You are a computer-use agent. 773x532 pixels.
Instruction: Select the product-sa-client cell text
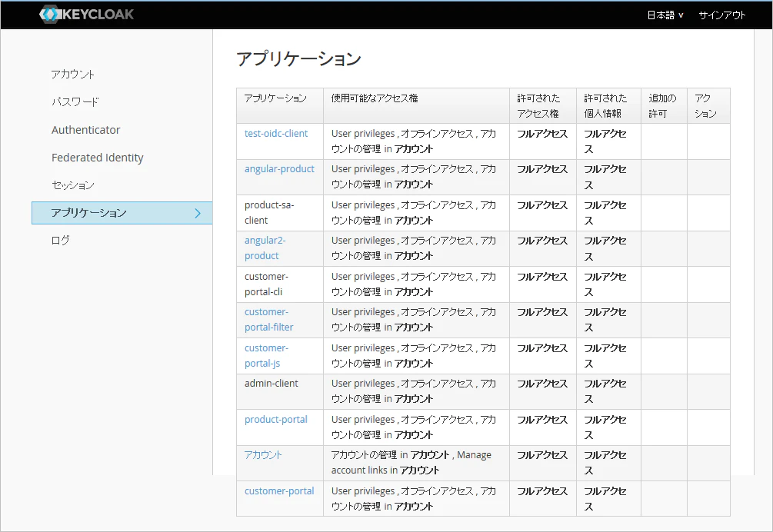[x=269, y=212]
